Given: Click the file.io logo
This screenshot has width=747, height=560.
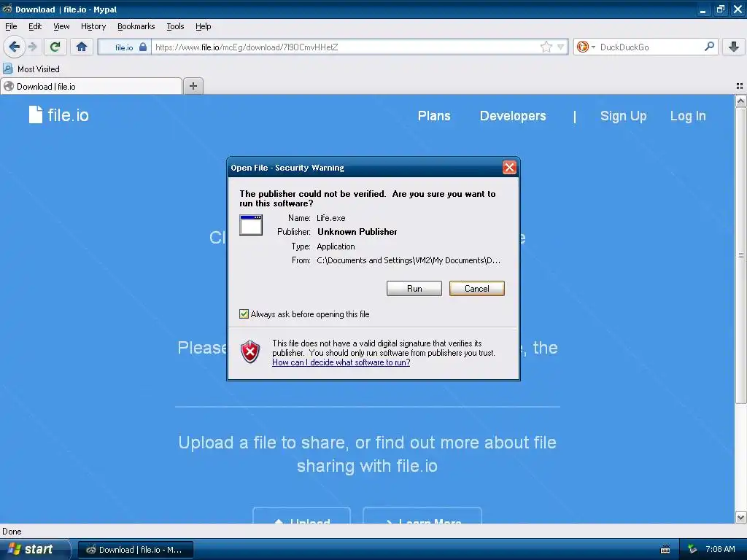Looking at the screenshot, I should (x=58, y=114).
